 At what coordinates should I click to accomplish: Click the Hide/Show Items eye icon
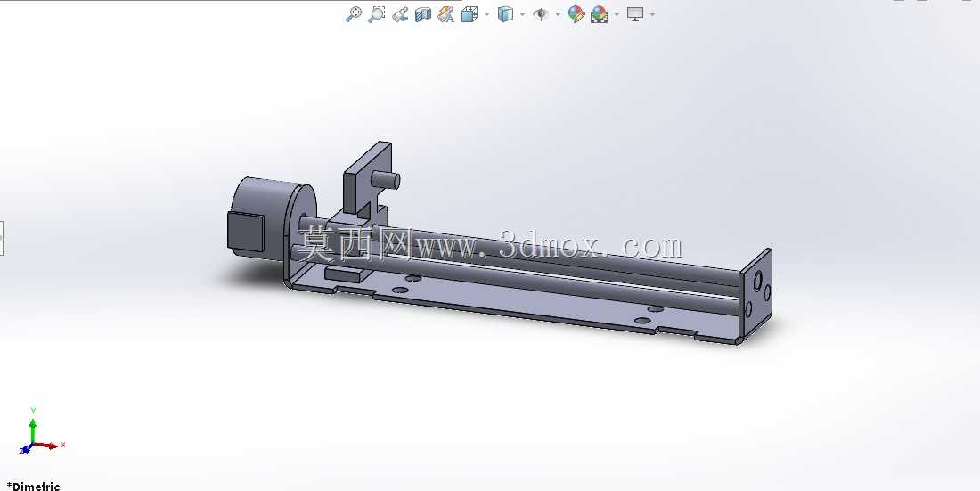[x=541, y=13]
